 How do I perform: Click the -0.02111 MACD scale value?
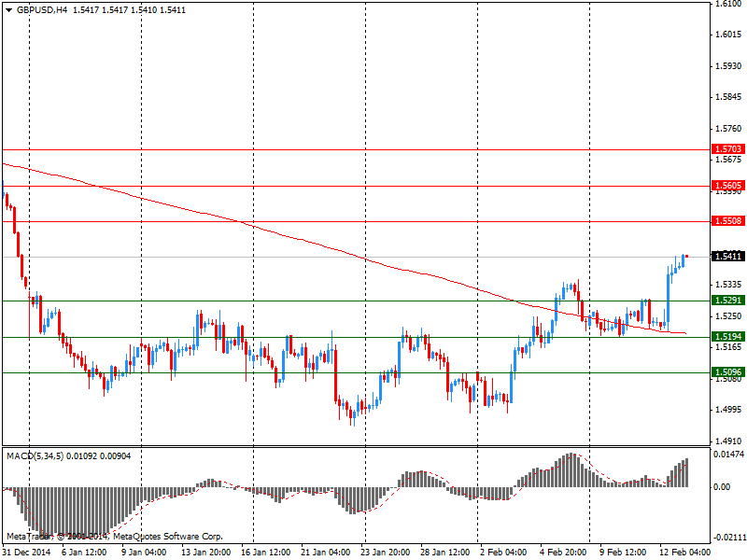(728, 538)
